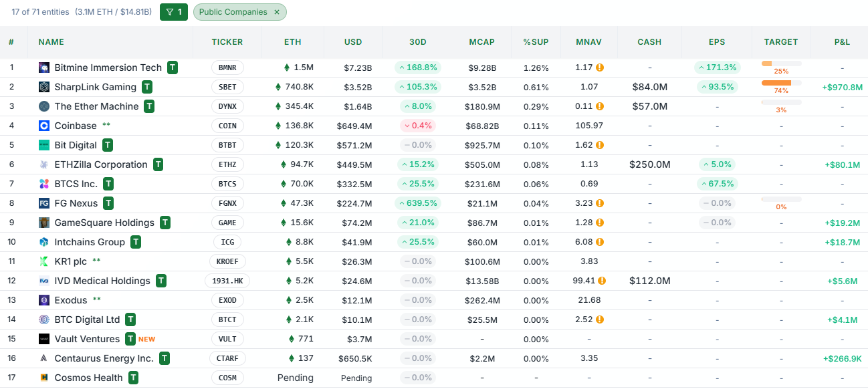This screenshot has height=389, width=868.
Task: Click the Bitmine Immersion Tech logo icon
Action: [x=44, y=68]
